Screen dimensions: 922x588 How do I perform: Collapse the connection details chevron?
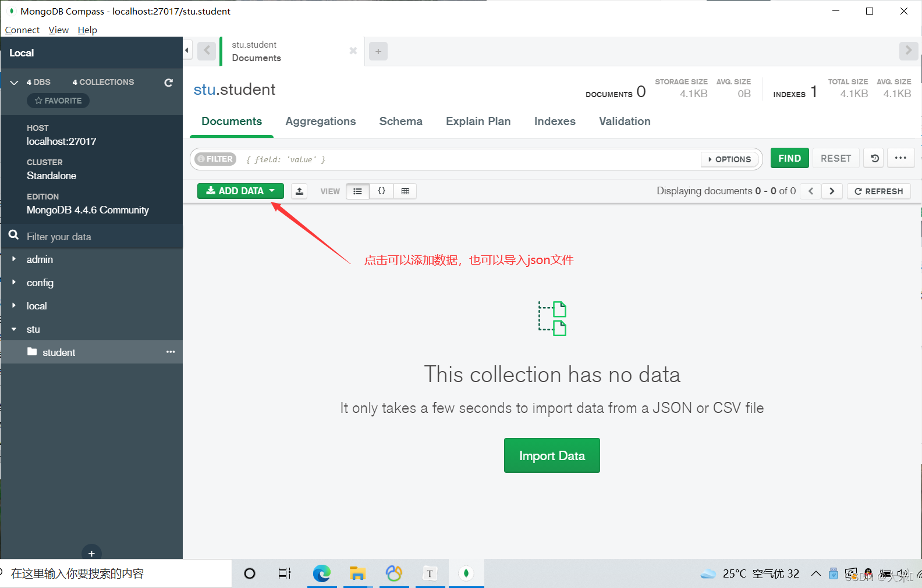click(14, 83)
